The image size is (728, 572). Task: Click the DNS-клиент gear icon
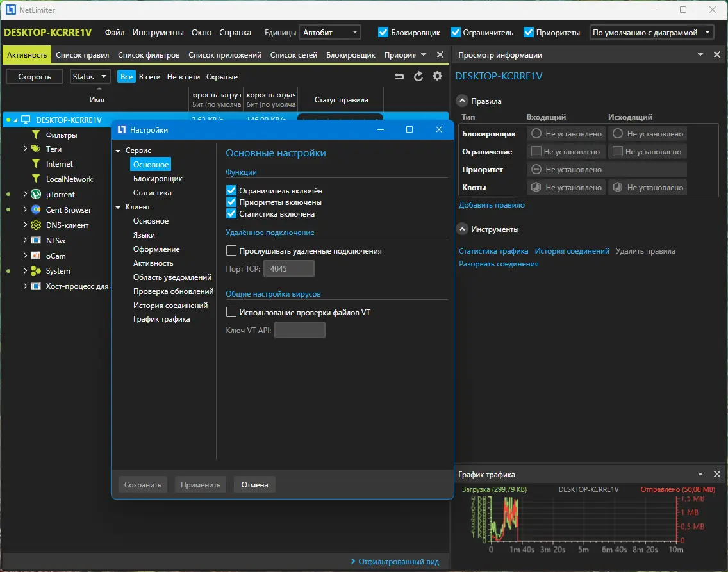pyautogui.click(x=36, y=225)
